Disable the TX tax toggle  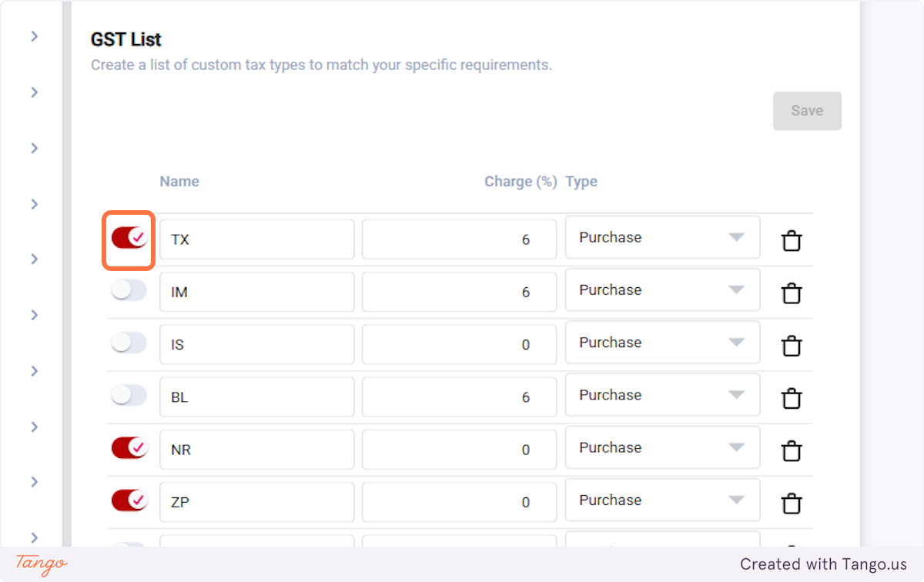[129, 239]
